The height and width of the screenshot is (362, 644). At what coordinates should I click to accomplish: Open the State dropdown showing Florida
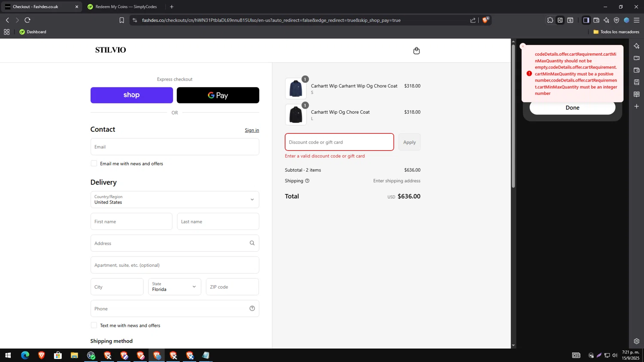tap(175, 287)
